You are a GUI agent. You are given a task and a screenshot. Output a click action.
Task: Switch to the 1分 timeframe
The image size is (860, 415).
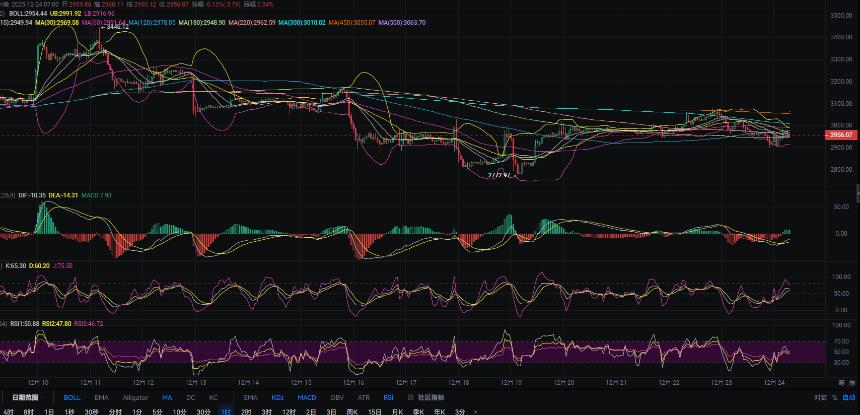(x=137, y=412)
